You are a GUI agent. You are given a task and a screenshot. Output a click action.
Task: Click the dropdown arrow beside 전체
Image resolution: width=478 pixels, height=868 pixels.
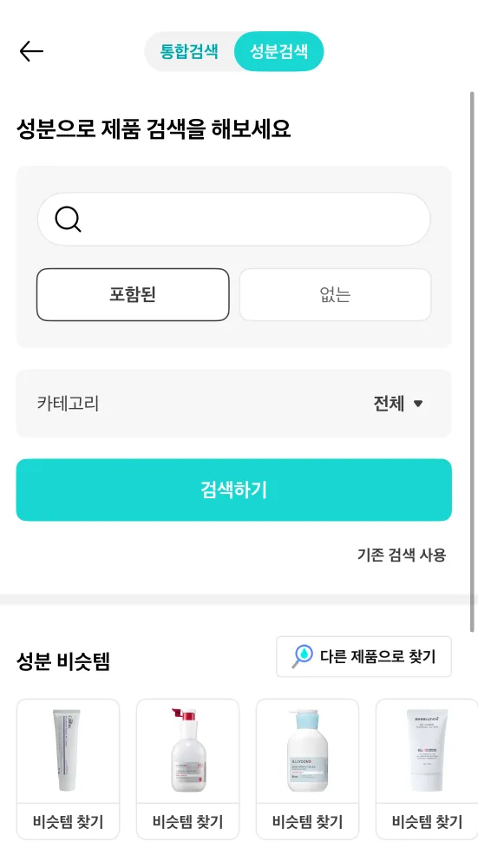click(x=418, y=404)
